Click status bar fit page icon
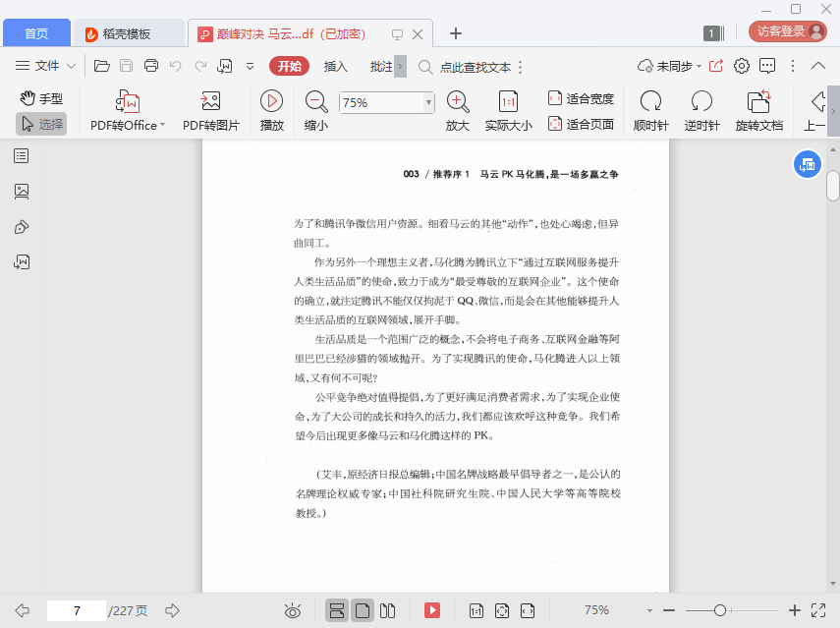Screen dimensions: 840x628 tap(502, 610)
